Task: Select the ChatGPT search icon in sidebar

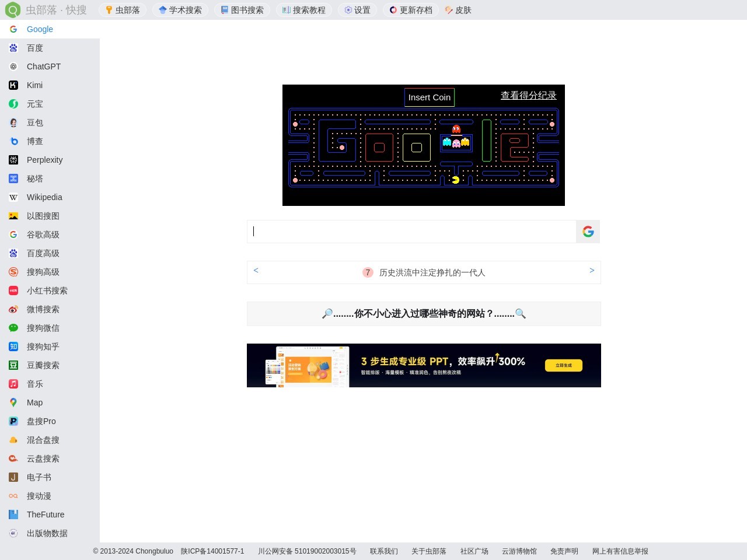Action: (13, 66)
